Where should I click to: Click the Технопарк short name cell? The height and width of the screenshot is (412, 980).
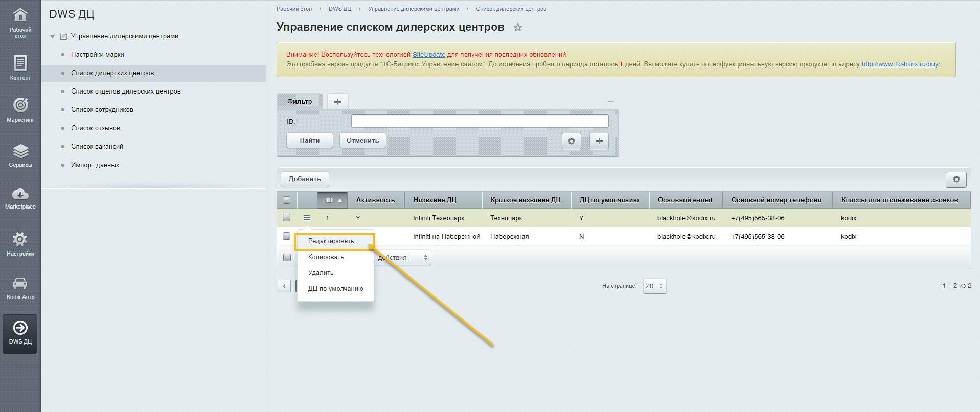coord(507,218)
